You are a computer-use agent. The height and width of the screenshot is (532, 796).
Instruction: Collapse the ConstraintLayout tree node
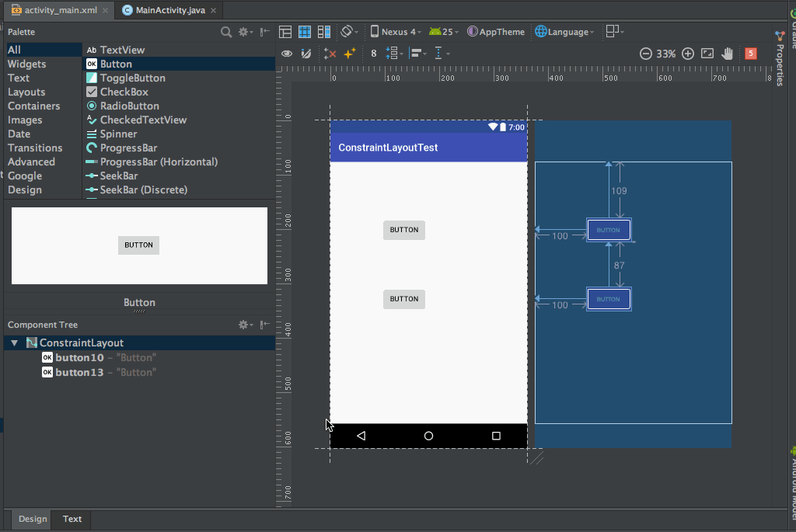(15, 342)
